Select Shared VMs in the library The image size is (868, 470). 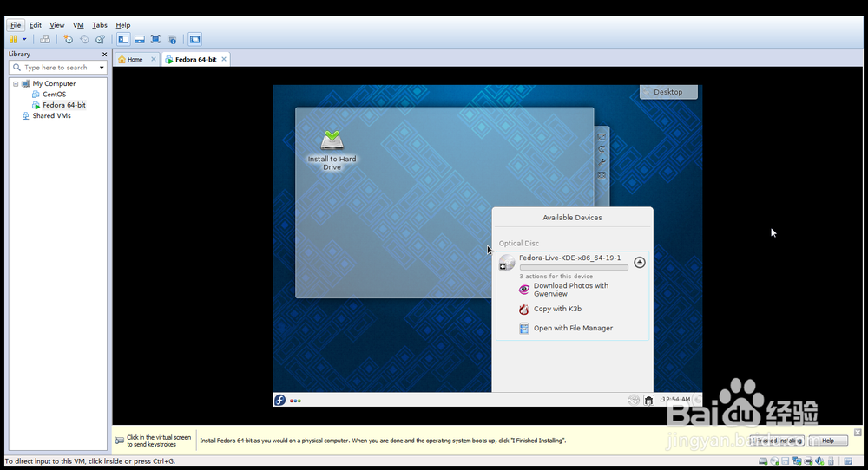[x=51, y=115]
